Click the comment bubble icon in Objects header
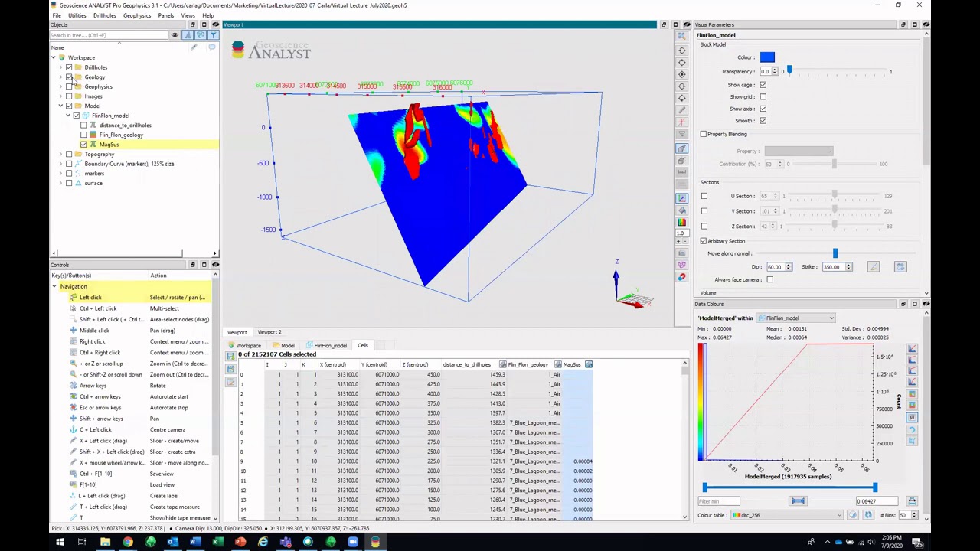Screen dimensions: 980x551 (x=212, y=47)
